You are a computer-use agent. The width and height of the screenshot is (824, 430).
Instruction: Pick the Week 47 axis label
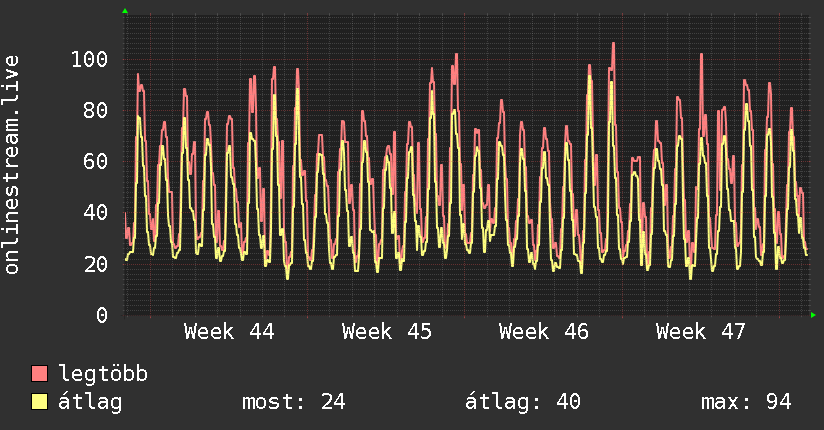pos(701,332)
